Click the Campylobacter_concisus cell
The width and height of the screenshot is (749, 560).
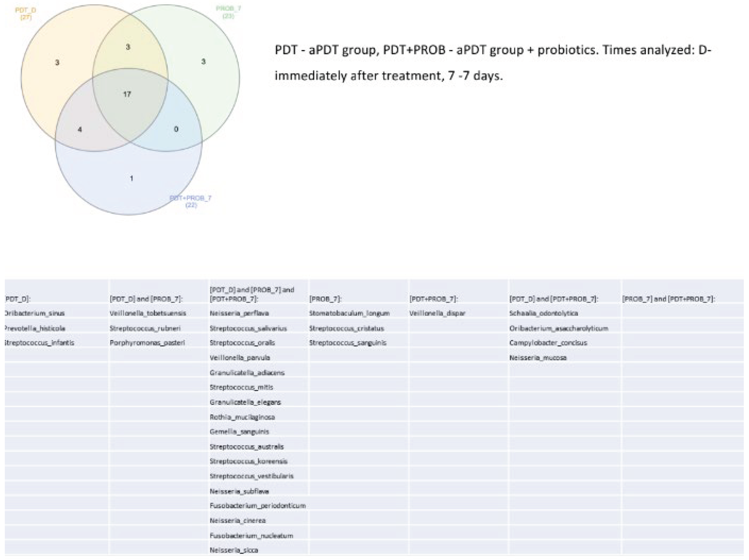(x=548, y=343)
